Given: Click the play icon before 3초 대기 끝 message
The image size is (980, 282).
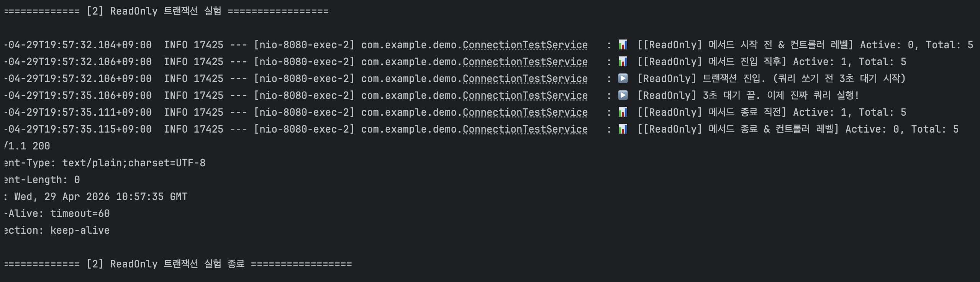Looking at the screenshot, I should click(623, 95).
